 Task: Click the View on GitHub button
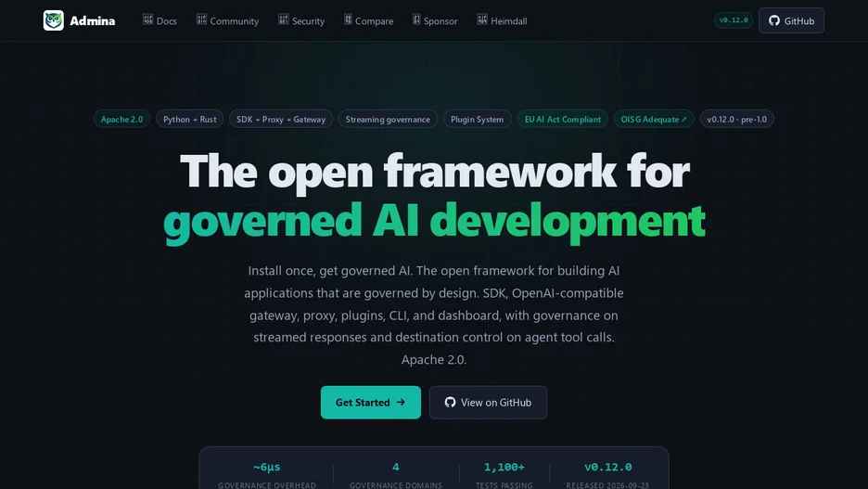tap(488, 403)
